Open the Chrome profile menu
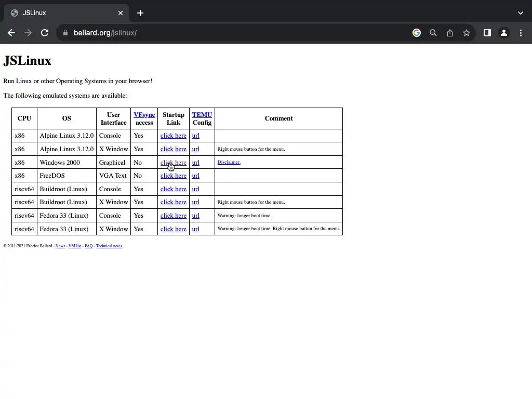 click(x=504, y=33)
